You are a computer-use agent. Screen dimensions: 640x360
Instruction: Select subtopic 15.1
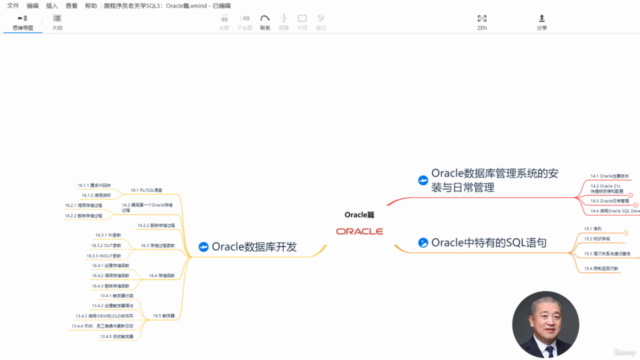(593, 229)
